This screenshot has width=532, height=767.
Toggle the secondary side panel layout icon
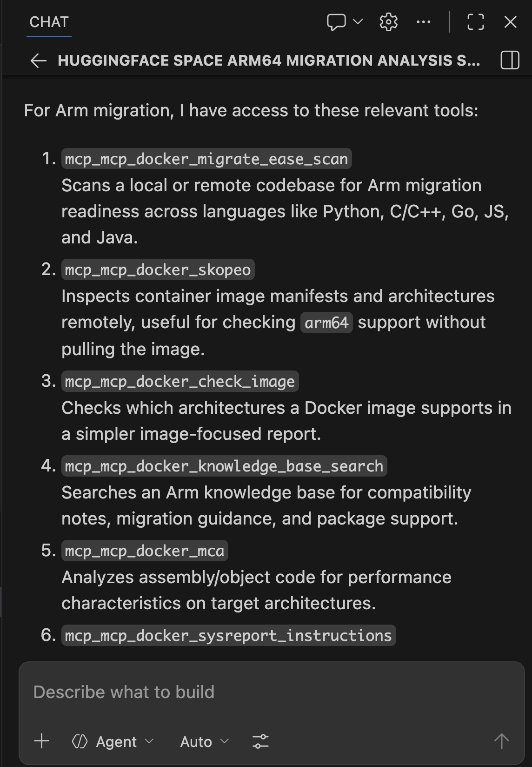coord(510,61)
